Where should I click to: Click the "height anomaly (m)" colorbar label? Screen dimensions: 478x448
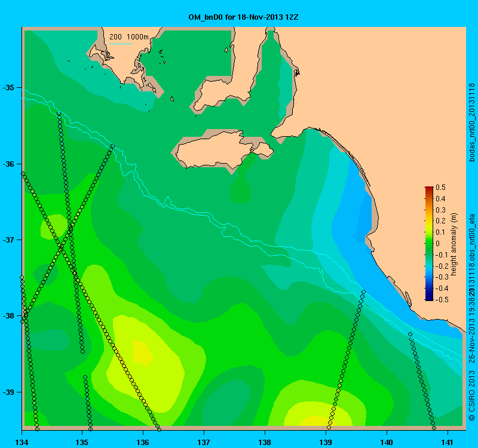point(455,244)
